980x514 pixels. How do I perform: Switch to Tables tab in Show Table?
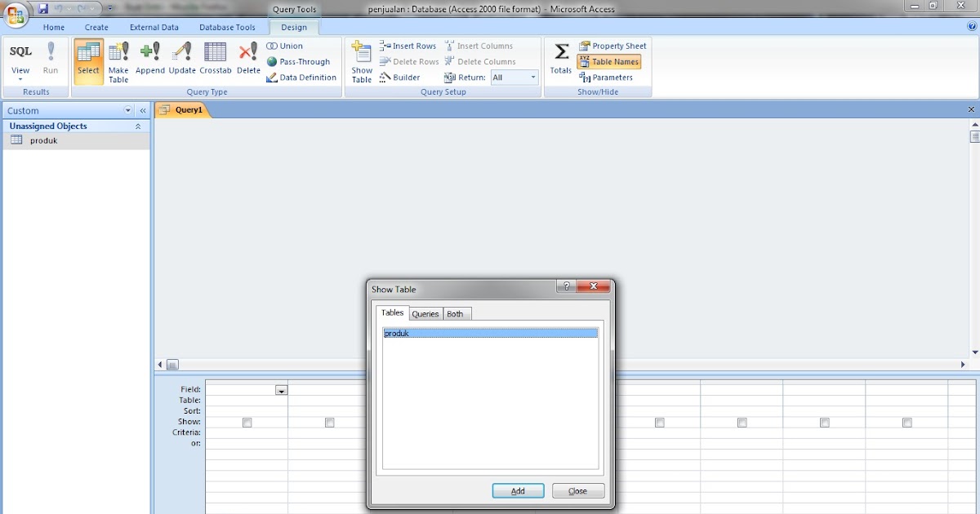pos(393,313)
